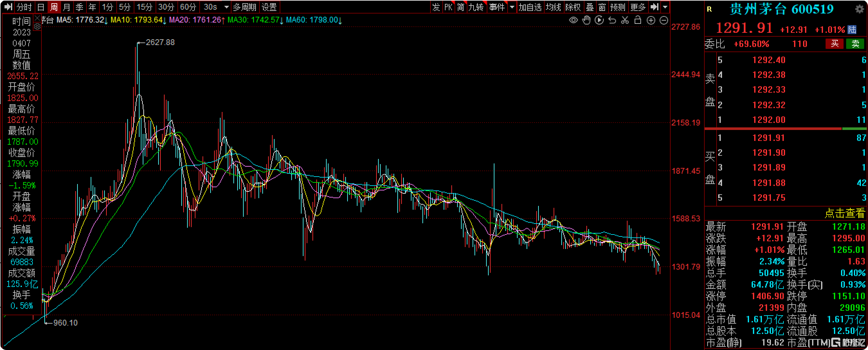
Task: Switch to 季 quarterly period tab
Action: pyautogui.click(x=79, y=7)
